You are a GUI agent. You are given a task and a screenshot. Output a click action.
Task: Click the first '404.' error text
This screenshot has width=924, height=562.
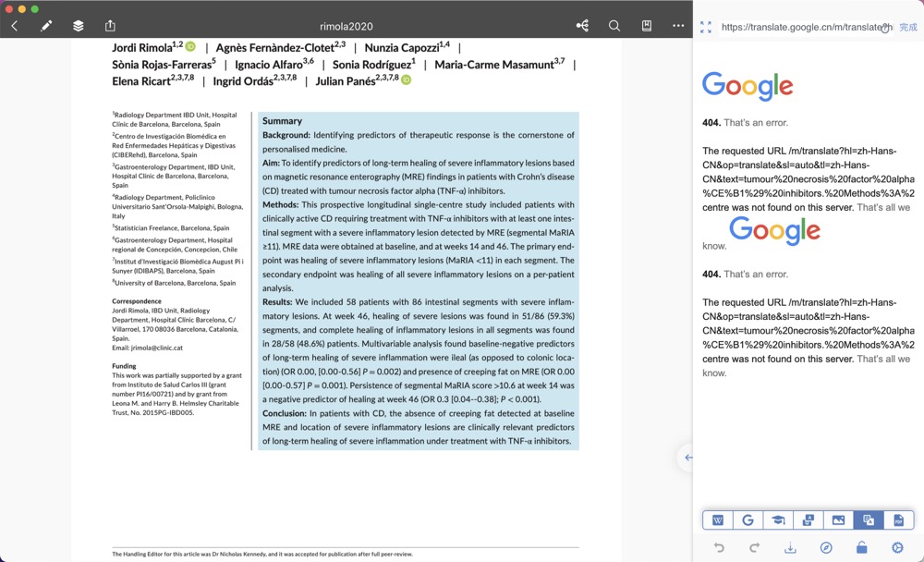point(711,123)
